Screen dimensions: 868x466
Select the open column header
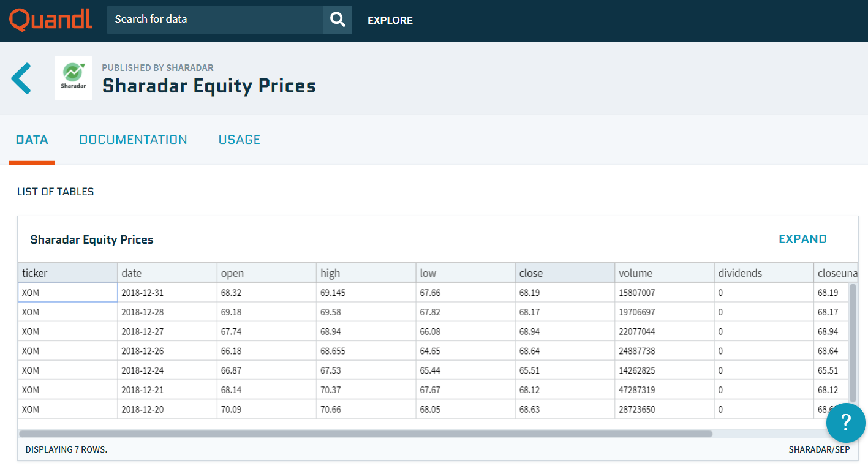pos(266,273)
